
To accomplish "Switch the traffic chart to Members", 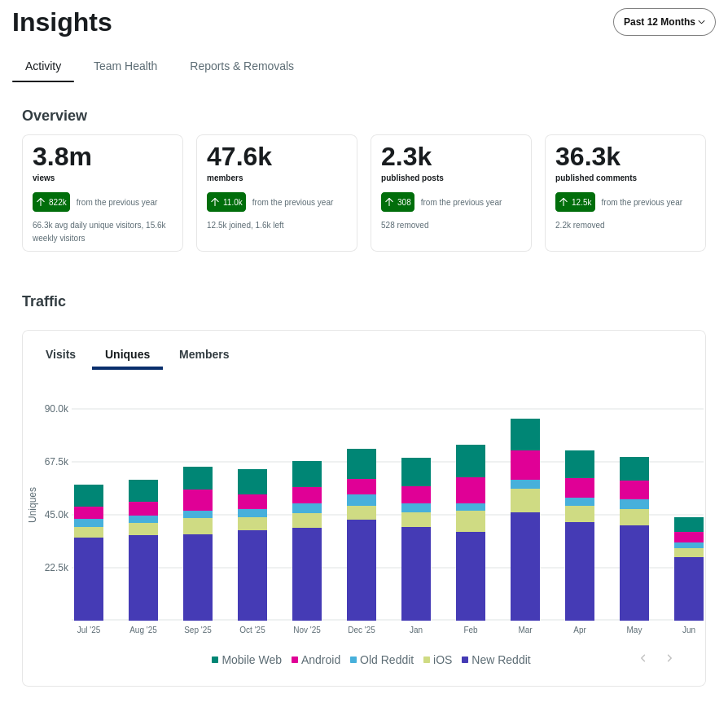I will (x=204, y=354).
